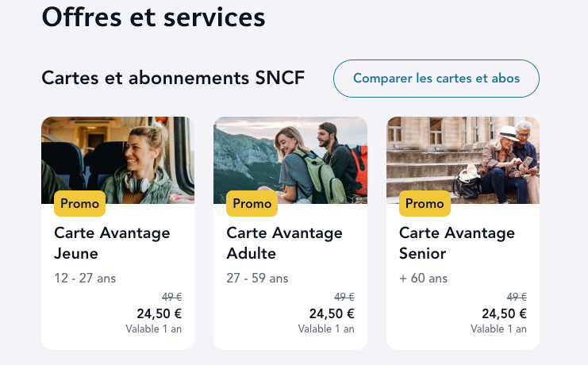The width and height of the screenshot is (588, 365).
Task: Open the Carte Avantage Jeune title link
Action: (112, 243)
